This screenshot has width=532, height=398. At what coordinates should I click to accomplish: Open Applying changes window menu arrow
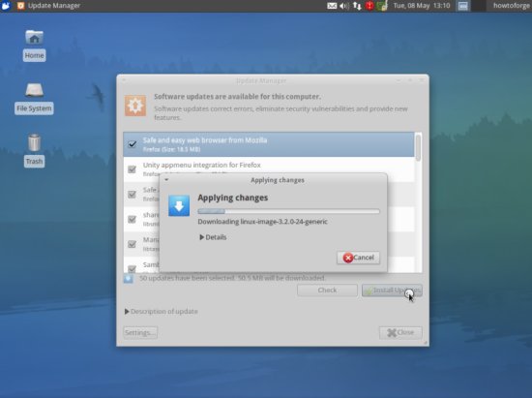click(166, 179)
